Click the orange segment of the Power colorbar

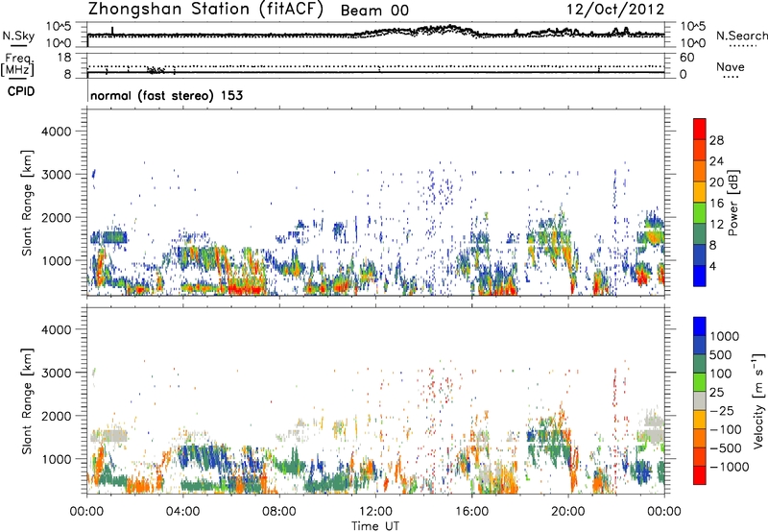[x=700, y=172]
